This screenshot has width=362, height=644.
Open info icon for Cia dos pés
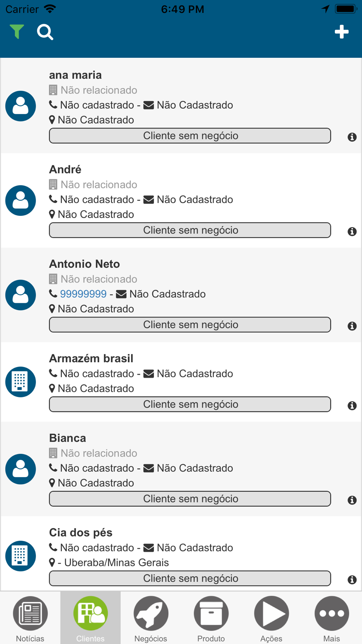coord(352,580)
